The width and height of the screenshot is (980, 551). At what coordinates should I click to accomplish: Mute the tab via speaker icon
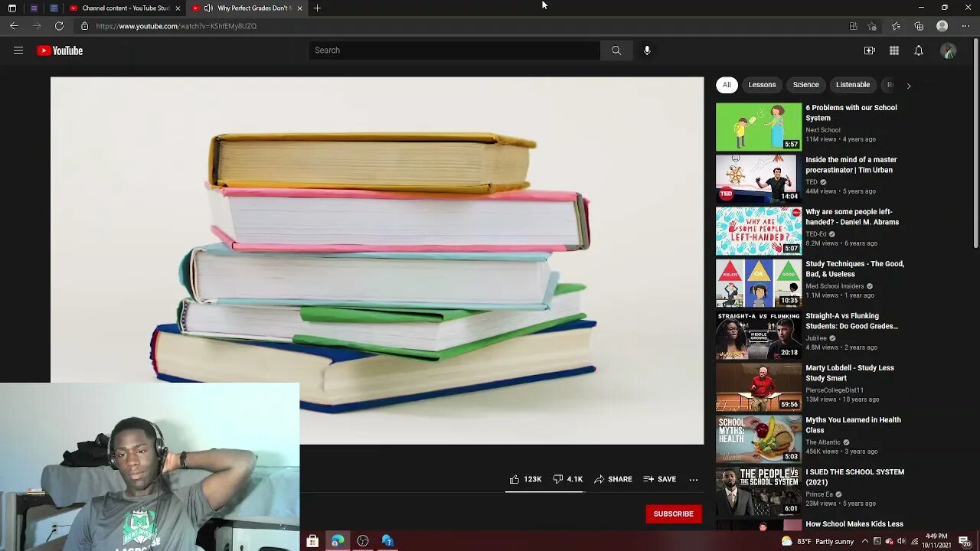pos(208,8)
